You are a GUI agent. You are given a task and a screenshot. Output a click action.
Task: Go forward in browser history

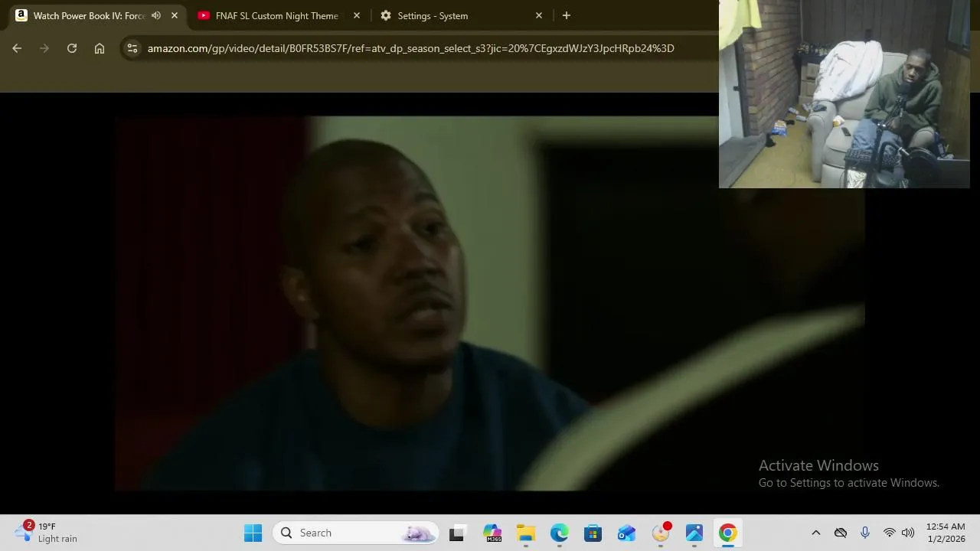point(44,48)
